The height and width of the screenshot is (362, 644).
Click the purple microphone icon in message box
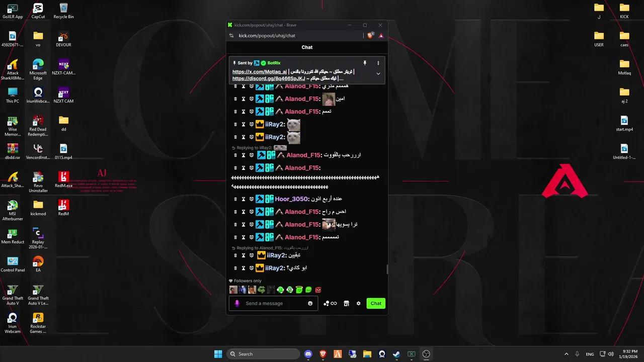point(237,303)
